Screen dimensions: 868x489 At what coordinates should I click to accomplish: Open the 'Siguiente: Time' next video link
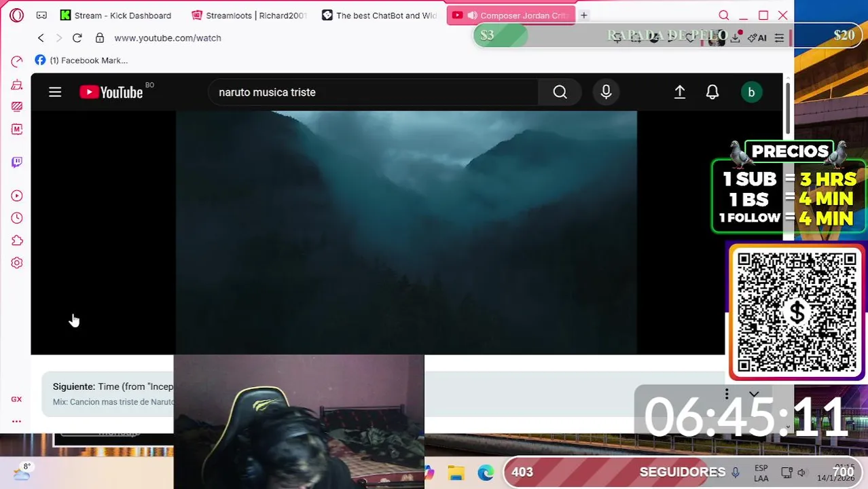point(113,386)
